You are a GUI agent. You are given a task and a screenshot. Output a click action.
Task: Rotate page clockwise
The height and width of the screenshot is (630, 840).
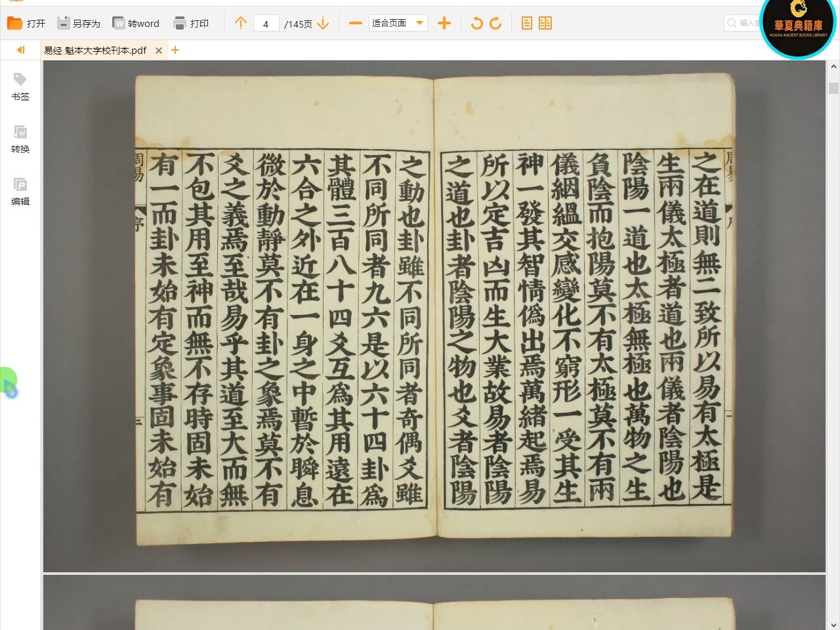coord(495,24)
